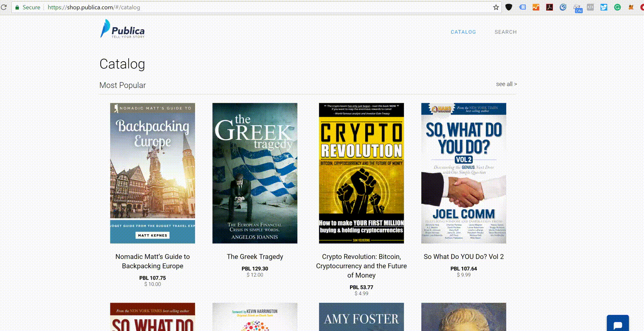Open the MetaMask fox extension icon
Image resolution: width=644 pixels, height=331 pixels.
coord(631,7)
